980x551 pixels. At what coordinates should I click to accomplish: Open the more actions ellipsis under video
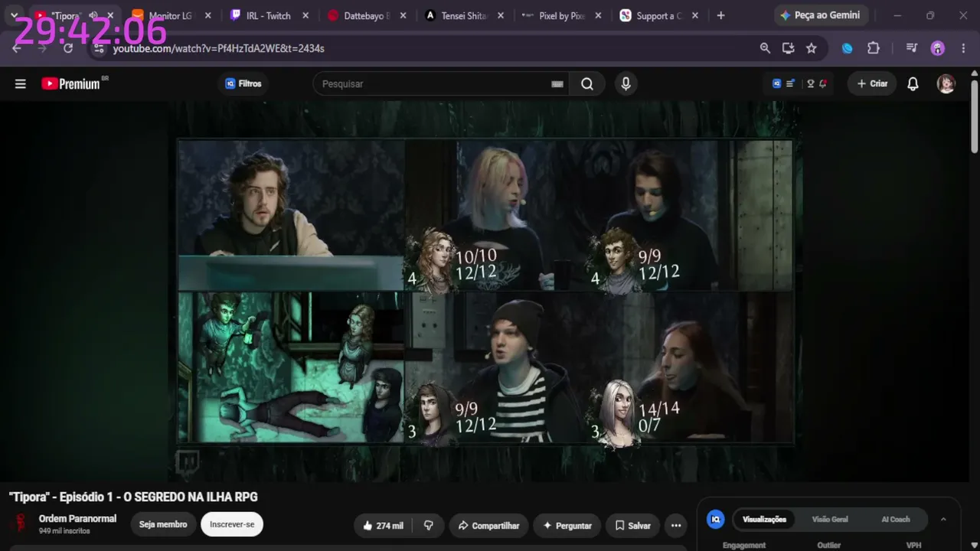point(676,526)
